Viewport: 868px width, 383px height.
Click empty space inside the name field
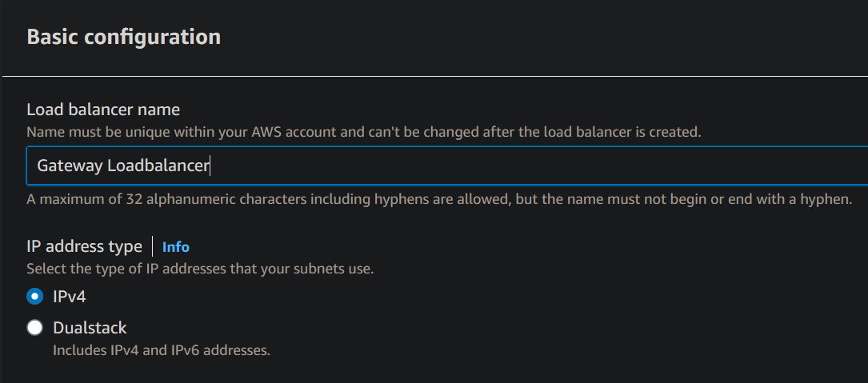(560, 166)
